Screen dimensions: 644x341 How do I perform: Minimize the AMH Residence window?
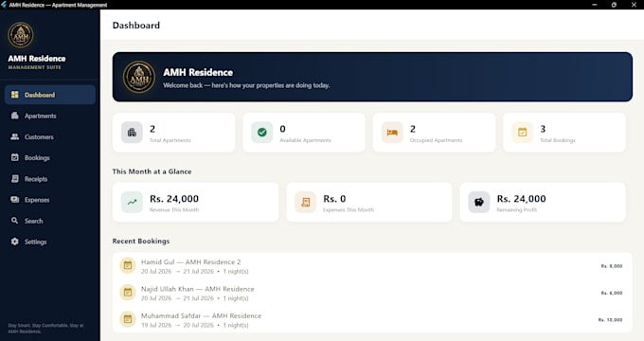(x=595, y=5)
